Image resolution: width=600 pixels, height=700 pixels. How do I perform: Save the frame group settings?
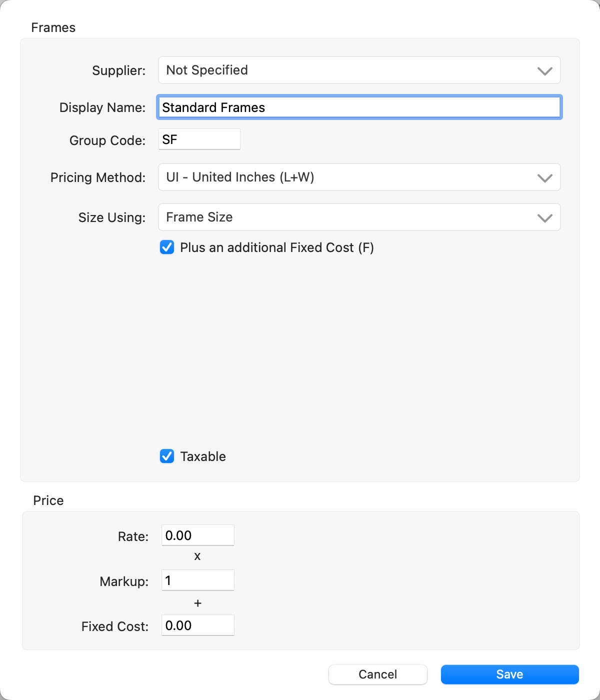[509, 674]
